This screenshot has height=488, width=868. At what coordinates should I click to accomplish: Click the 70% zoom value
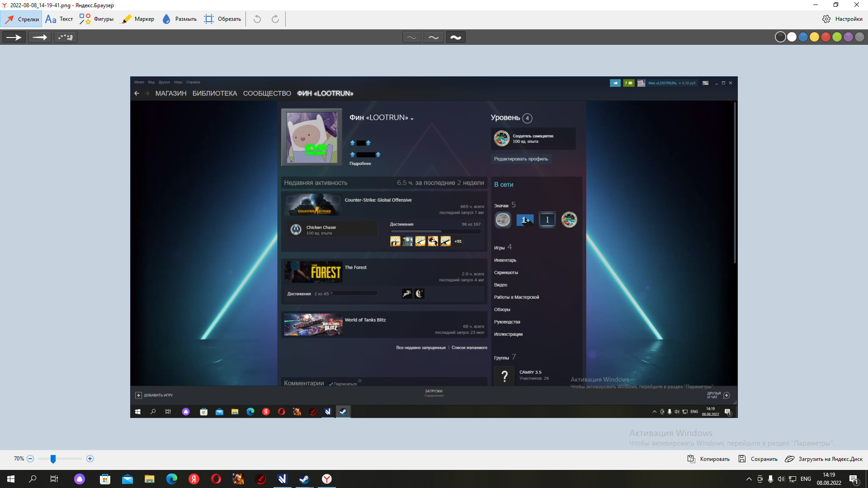pos(19,459)
